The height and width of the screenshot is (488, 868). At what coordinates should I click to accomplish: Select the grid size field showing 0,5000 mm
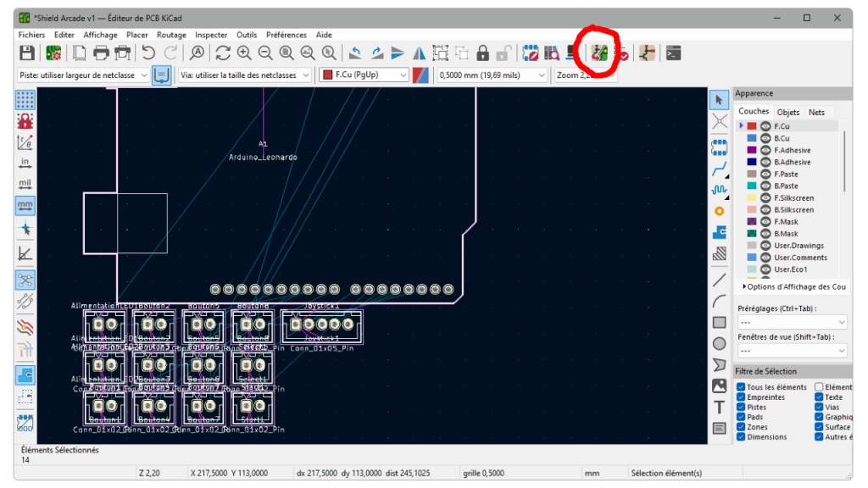[x=487, y=75]
